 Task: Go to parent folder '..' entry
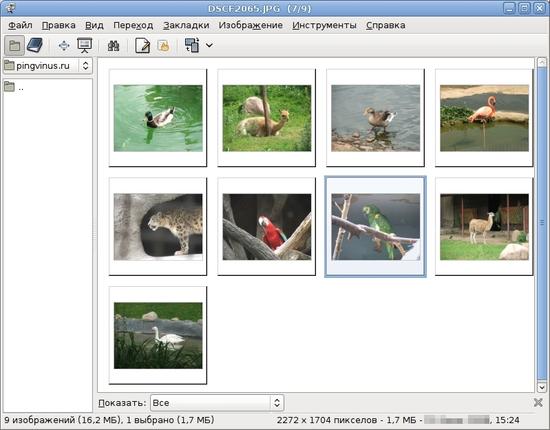[x=15, y=87]
